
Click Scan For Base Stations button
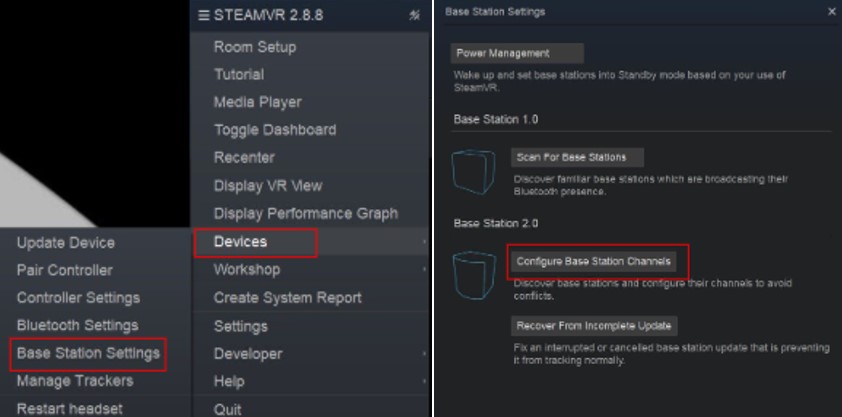(x=577, y=157)
